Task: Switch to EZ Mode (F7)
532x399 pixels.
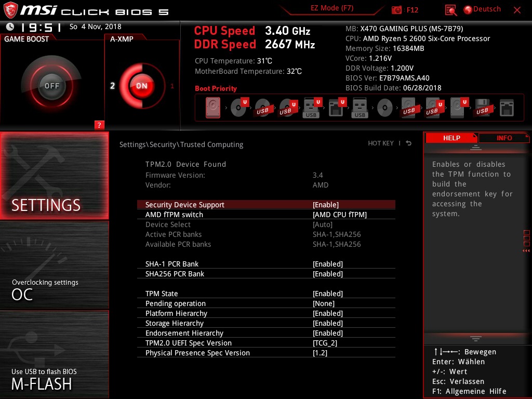Action: tap(332, 8)
